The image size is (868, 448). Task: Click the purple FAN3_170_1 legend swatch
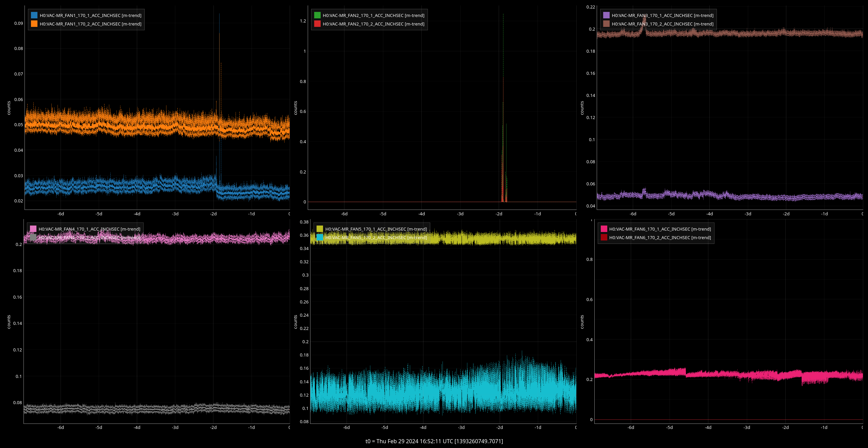coord(606,15)
